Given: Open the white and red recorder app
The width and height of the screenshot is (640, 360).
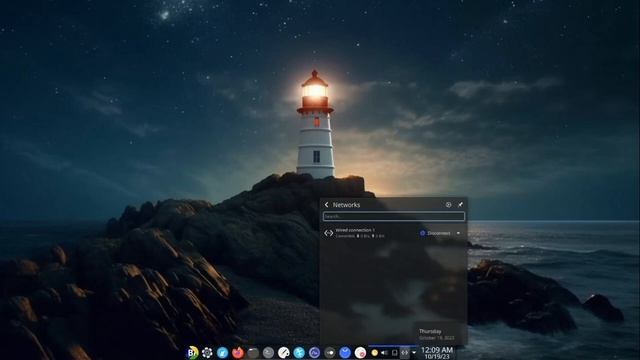Looking at the screenshot, I should click(x=360, y=352).
